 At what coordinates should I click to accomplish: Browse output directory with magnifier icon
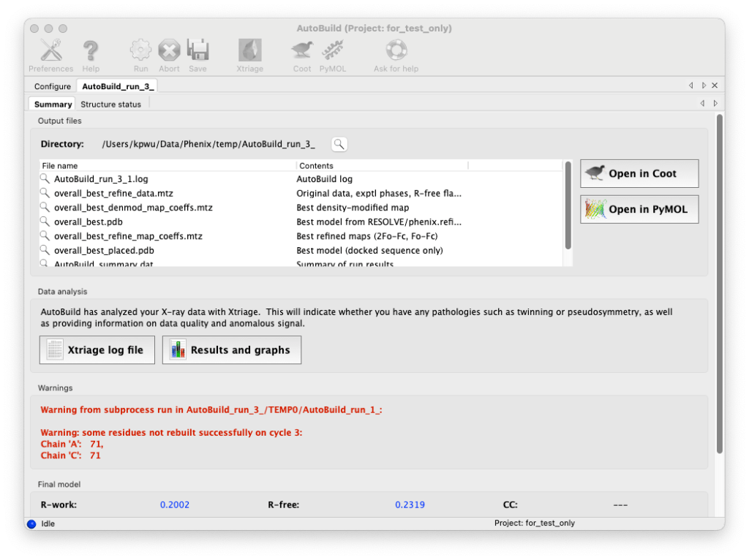click(339, 144)
